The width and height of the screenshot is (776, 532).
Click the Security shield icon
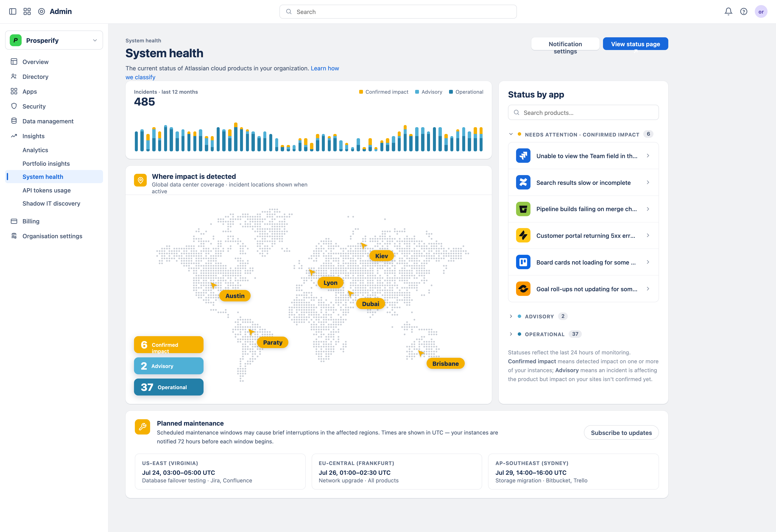tap(14, 106)
